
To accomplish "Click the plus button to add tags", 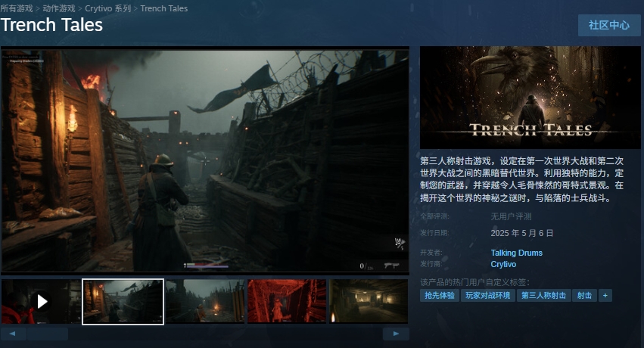I will (605, 296).
